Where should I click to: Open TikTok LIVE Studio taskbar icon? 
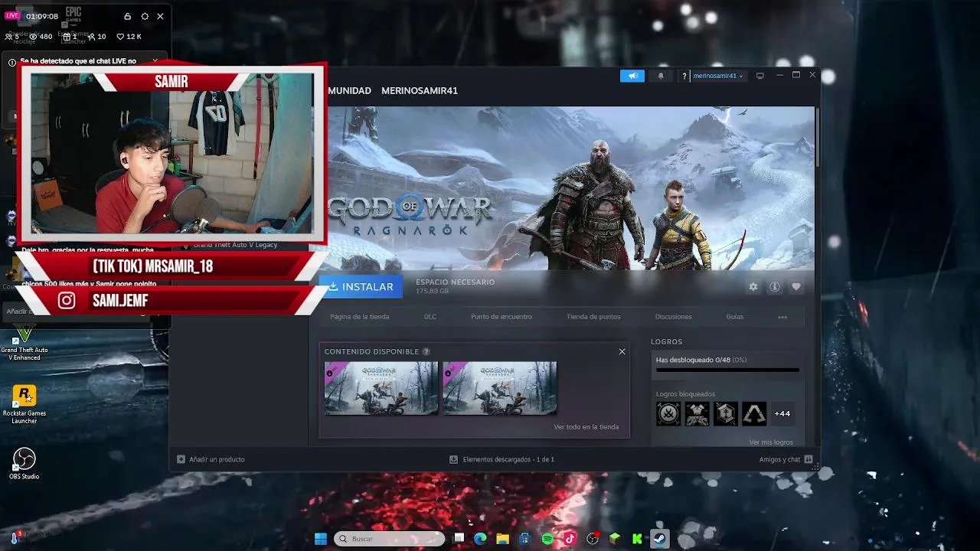click(x=570, y=539)
